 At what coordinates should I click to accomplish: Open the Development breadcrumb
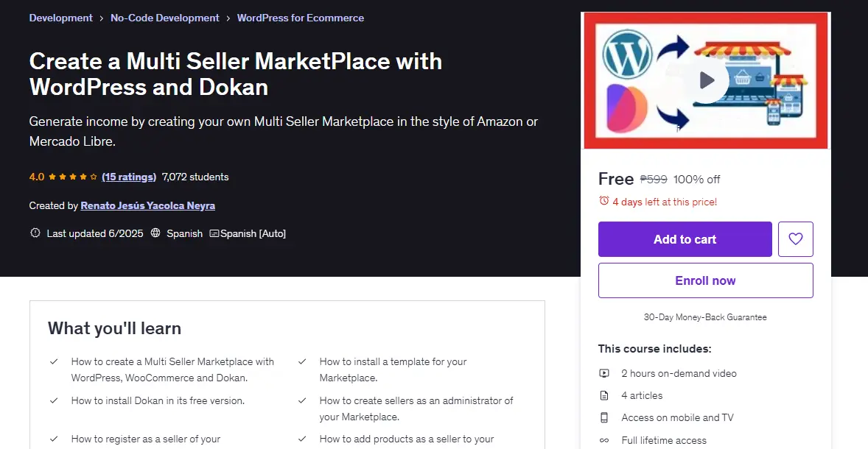tap(61, 18)
